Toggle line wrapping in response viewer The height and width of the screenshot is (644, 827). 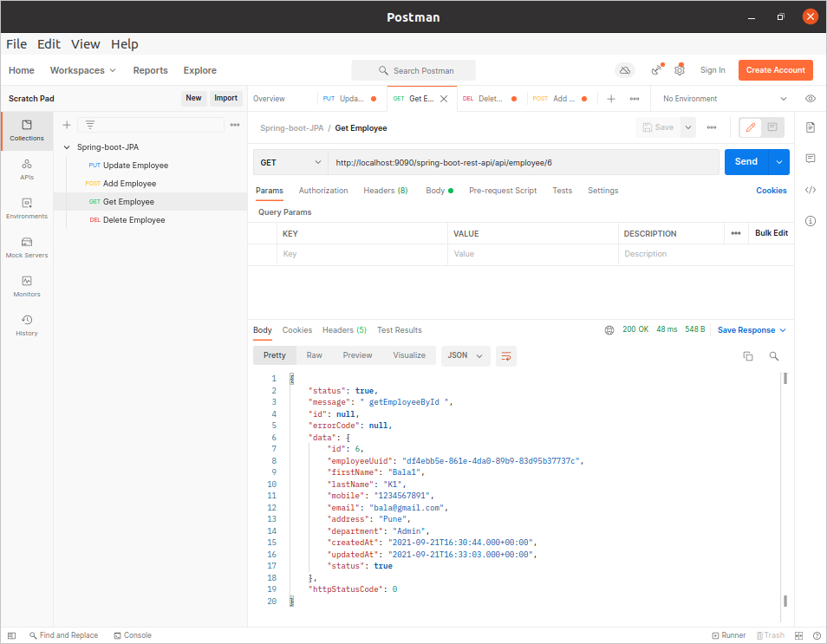click(506, 355)
